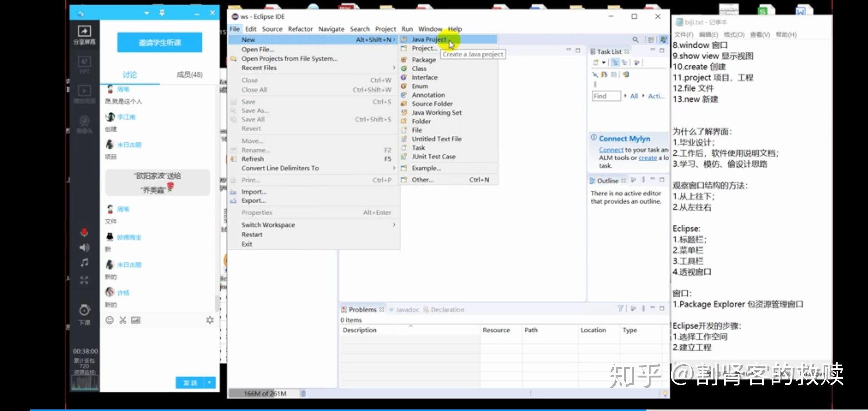Click the Package icon entry
The height and width of the screenshot is (411, 868).
[404, 60]
